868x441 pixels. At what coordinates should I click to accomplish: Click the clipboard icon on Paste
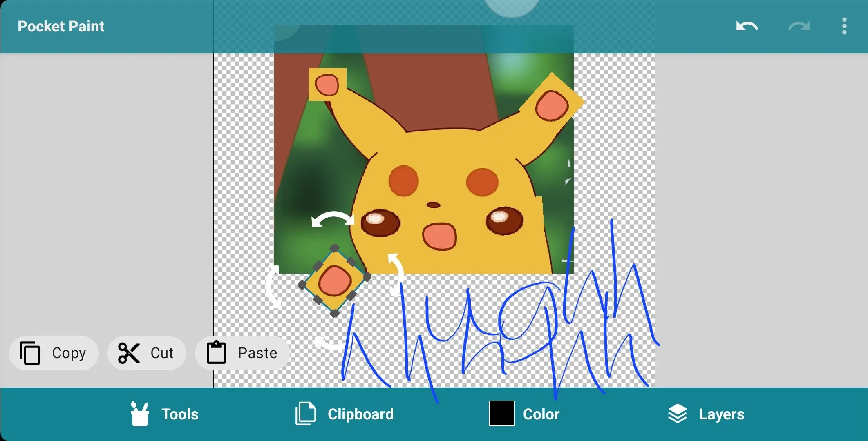tap(216, 352)
